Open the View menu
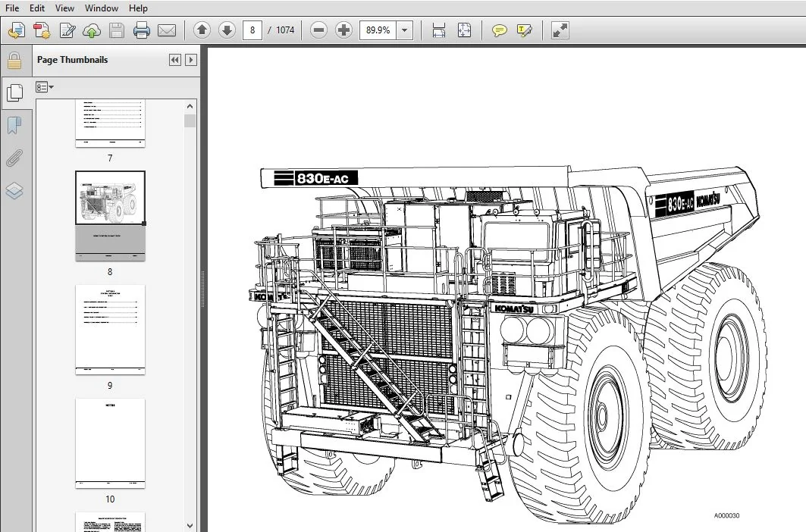The image size is (806, 532). click(64, 8)
